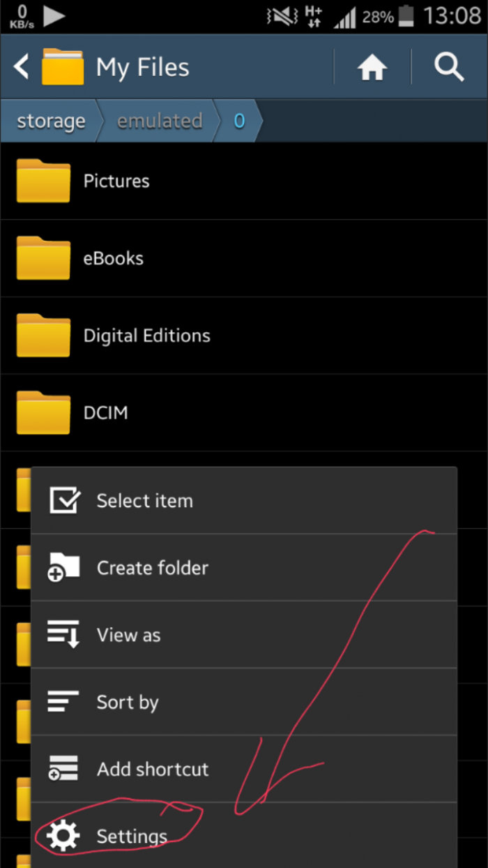Choose Create folder menu entry

click(153, 567)
